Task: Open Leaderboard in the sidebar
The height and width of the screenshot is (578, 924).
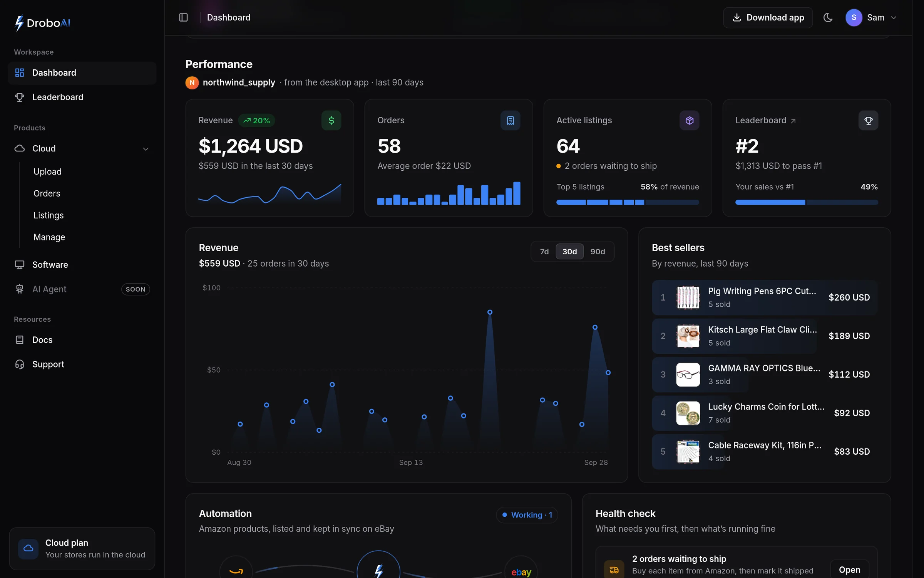Action: (82, 97)
